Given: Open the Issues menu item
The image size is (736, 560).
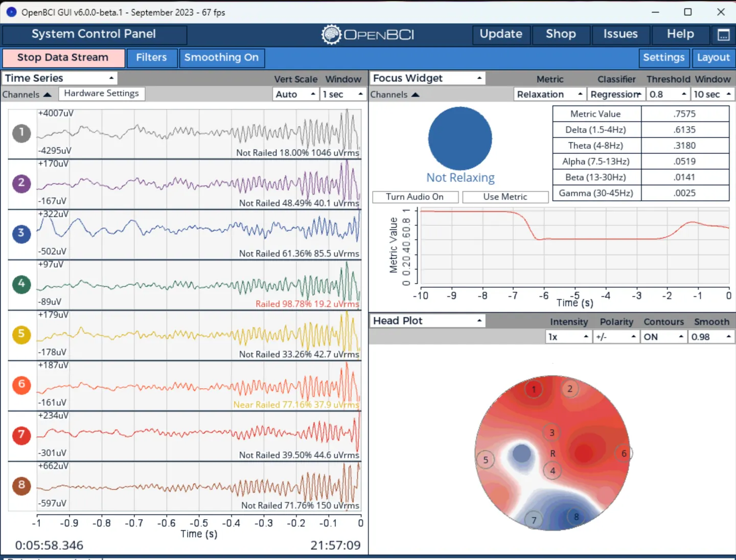Looking at the screenshot, I should tap(620, 34).
